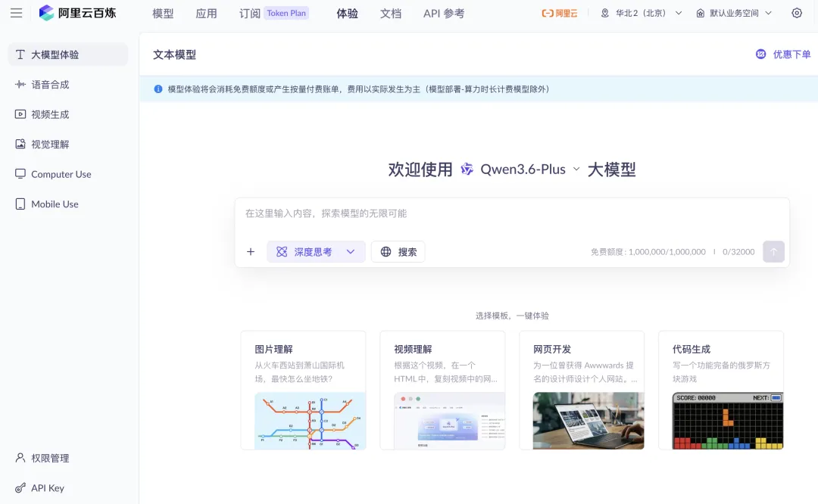818x504 pixels.
Task: Click the 阿里云百炼 logo icon
Action: [x=46, y=13]
